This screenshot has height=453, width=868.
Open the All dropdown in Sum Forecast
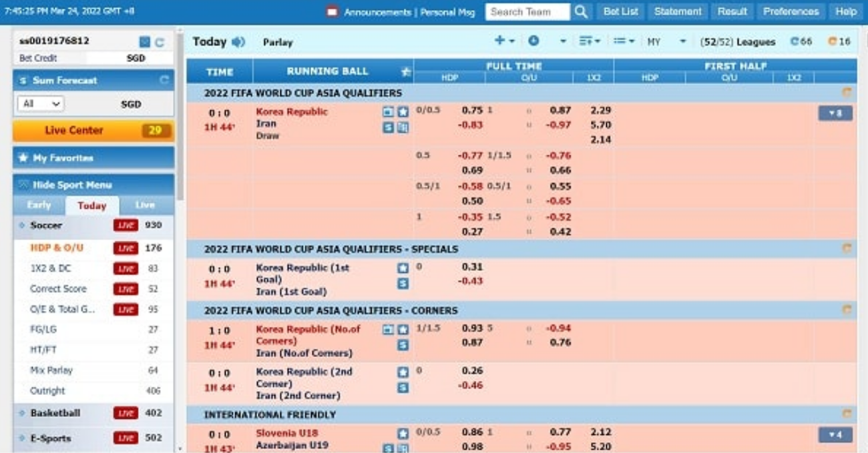[x=41, y=104]
